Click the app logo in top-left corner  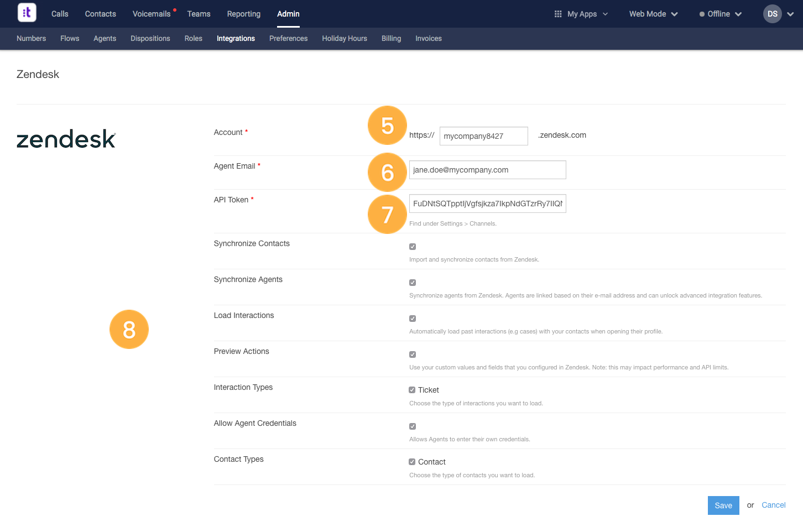pos(27,12)
